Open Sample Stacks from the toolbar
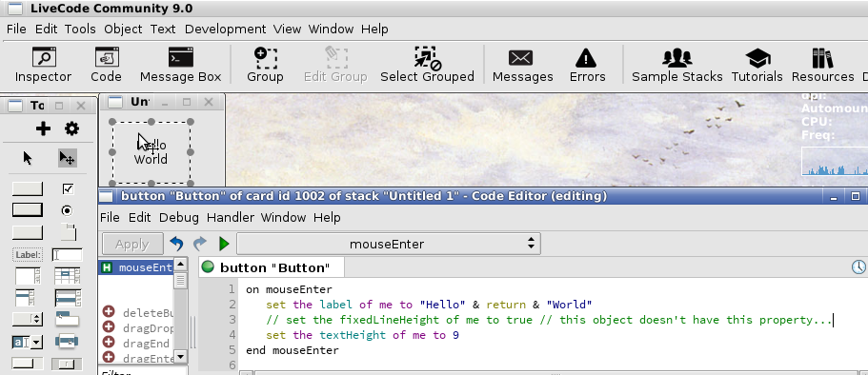The image size is (868, 375). point(677,65)
